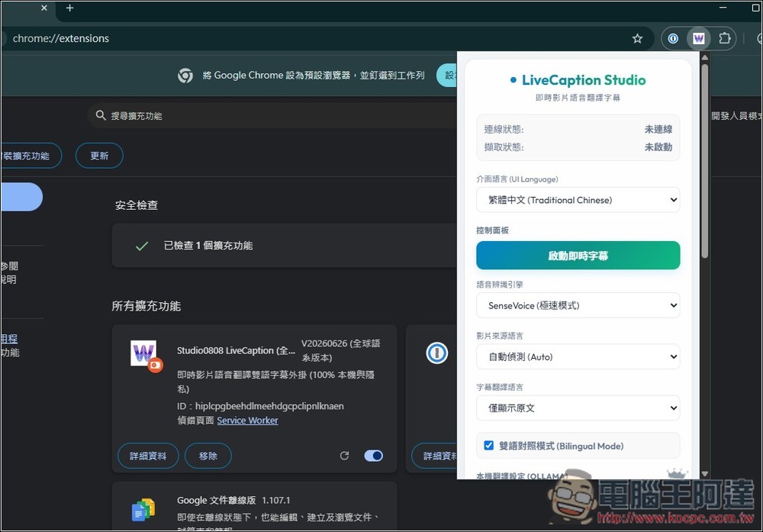The image size is (763, 532).
Task: Click the 安全檢查 heading
Action: (137, 205)
